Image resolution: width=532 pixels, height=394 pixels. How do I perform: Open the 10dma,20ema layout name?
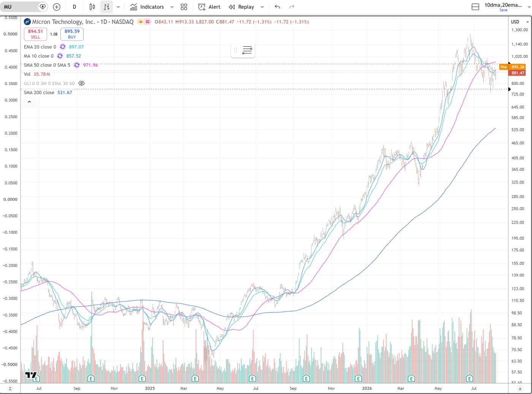(x=503, y=5)
